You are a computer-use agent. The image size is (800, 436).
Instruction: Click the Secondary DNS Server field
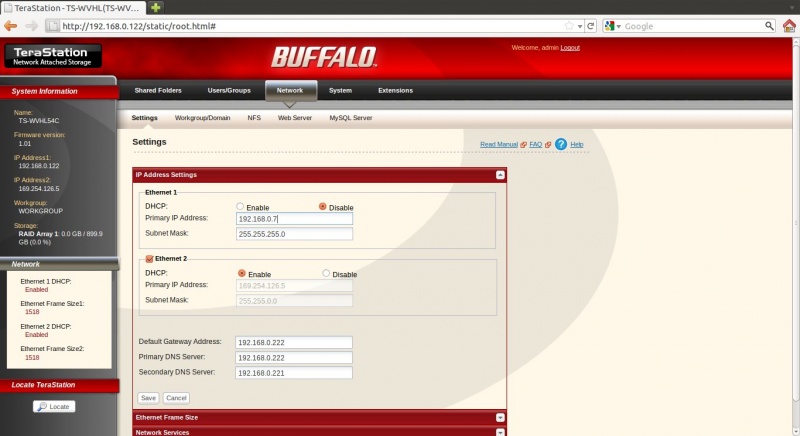click(294, 373)
